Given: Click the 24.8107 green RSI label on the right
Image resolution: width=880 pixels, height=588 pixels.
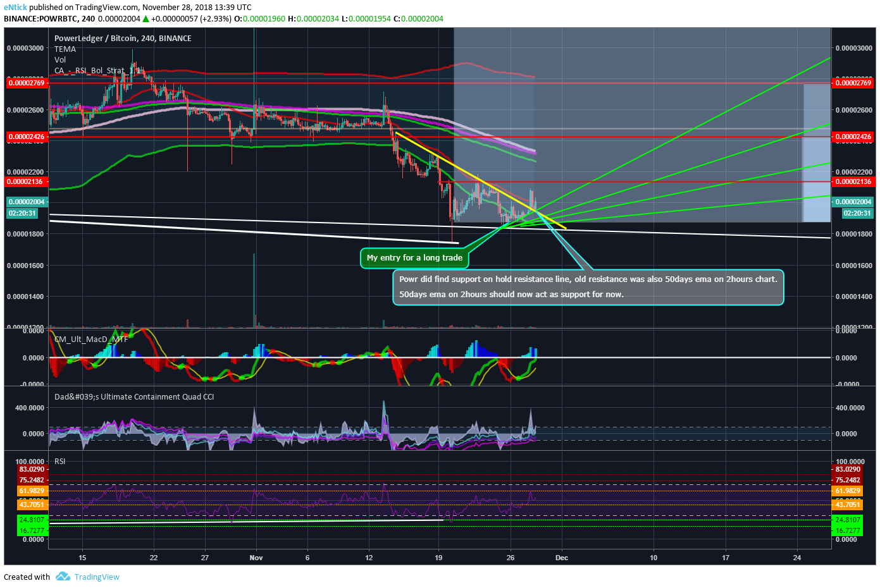Looking at the screenshot, I should 847,520.
